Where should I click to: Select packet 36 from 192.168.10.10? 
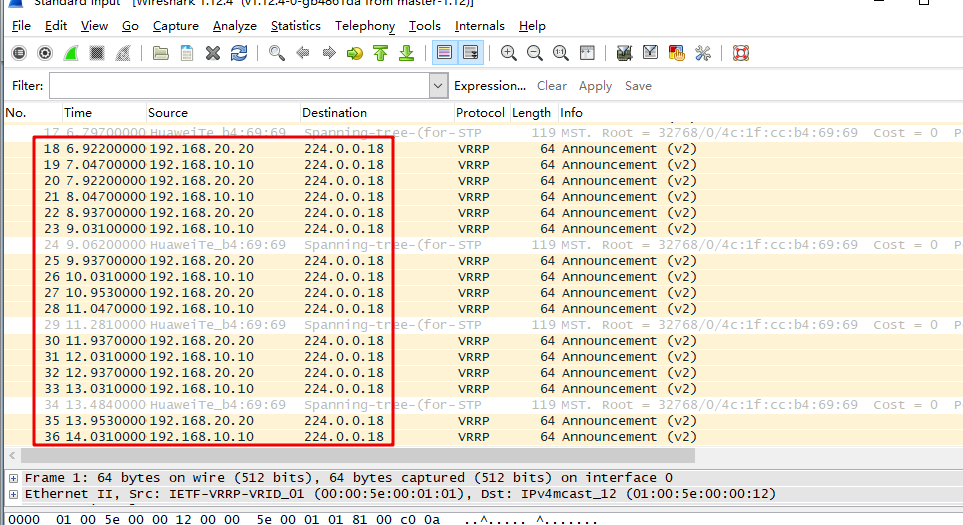pos(483,437)
